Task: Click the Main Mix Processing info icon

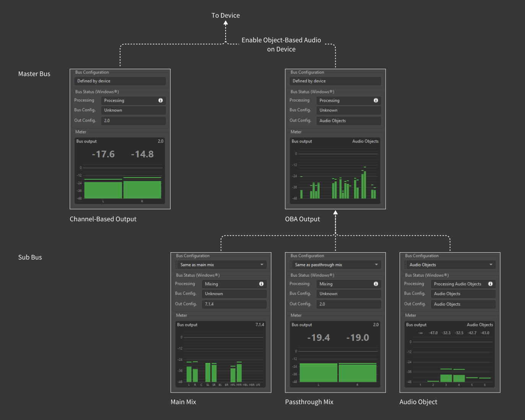Action: (x=261, y=284)
